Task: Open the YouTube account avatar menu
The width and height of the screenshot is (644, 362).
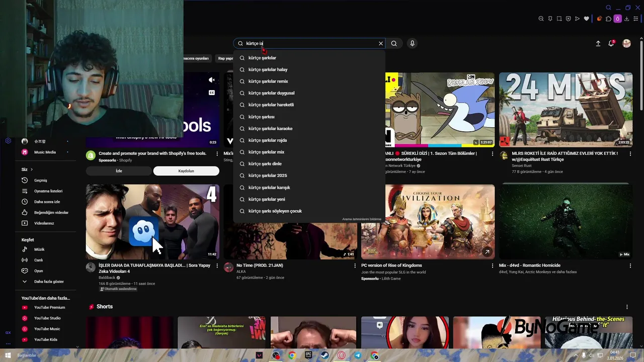Action: [626, 43]
